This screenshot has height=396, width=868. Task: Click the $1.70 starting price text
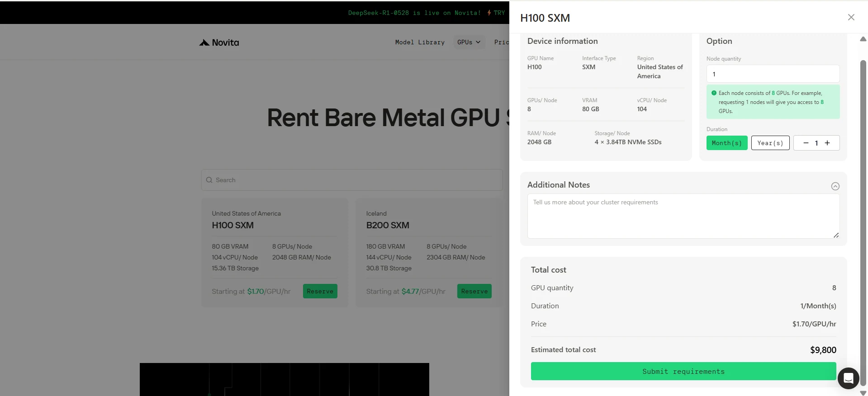(256, 292)
